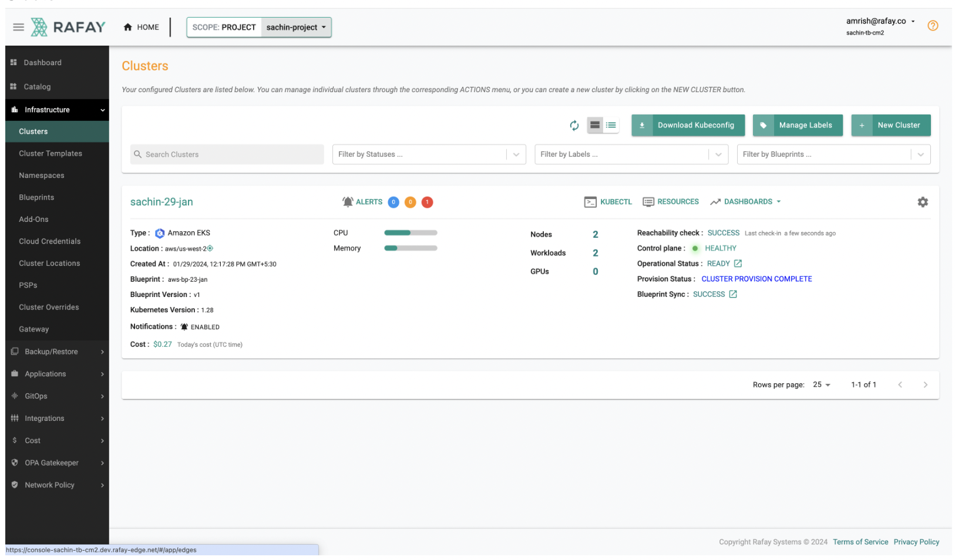
Task: Open Cloud Credentials page
Action: (x=57, y=241)
